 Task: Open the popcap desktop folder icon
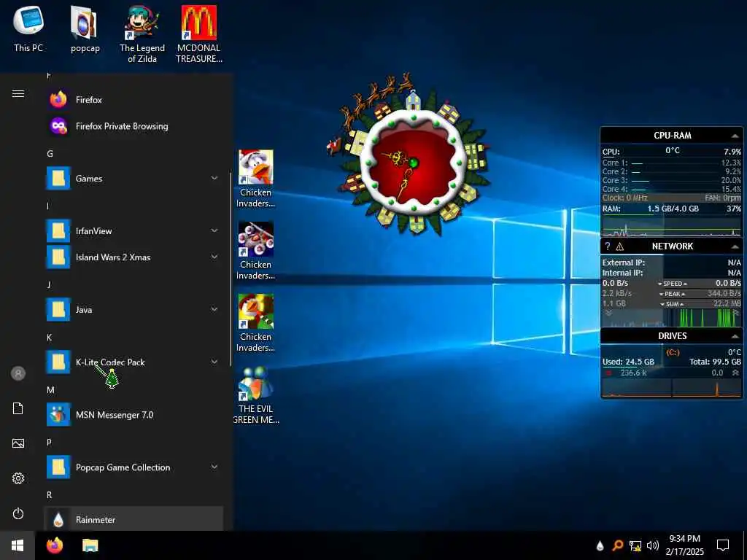[85, 28]
